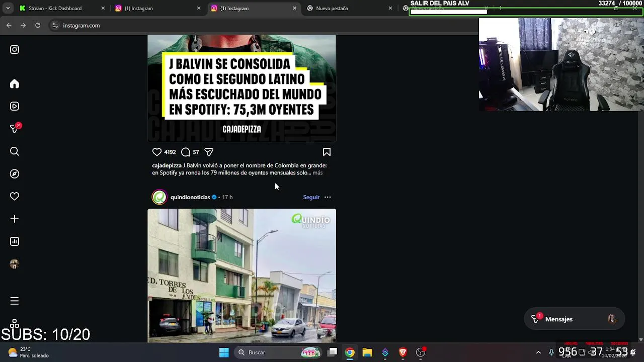Open profile avatar in sidebar
This screenshot has width=644, height=362.
click(15, 264)
